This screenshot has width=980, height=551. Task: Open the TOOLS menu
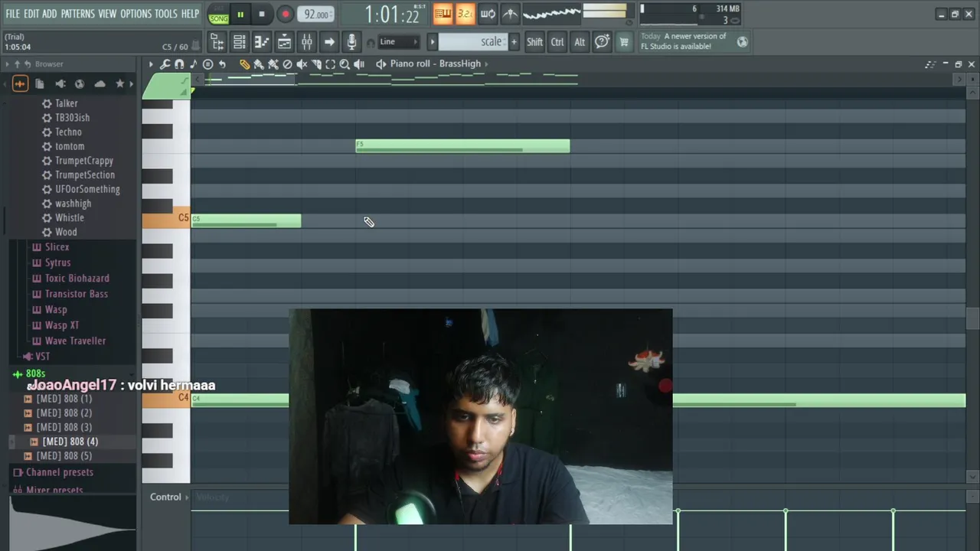pyautogui.click(x=166, y=14)
